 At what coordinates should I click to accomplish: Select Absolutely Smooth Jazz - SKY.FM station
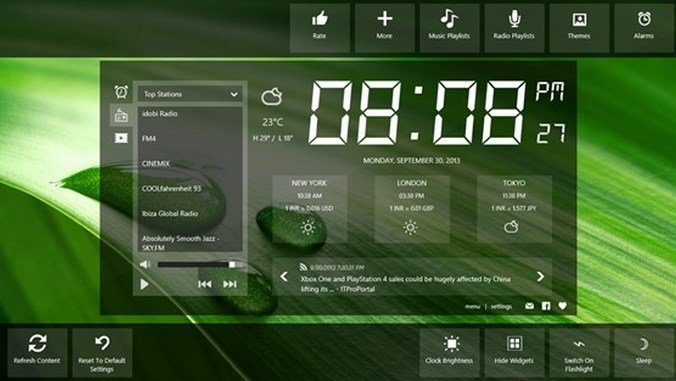pyautogui.click(x=190, y=243)
